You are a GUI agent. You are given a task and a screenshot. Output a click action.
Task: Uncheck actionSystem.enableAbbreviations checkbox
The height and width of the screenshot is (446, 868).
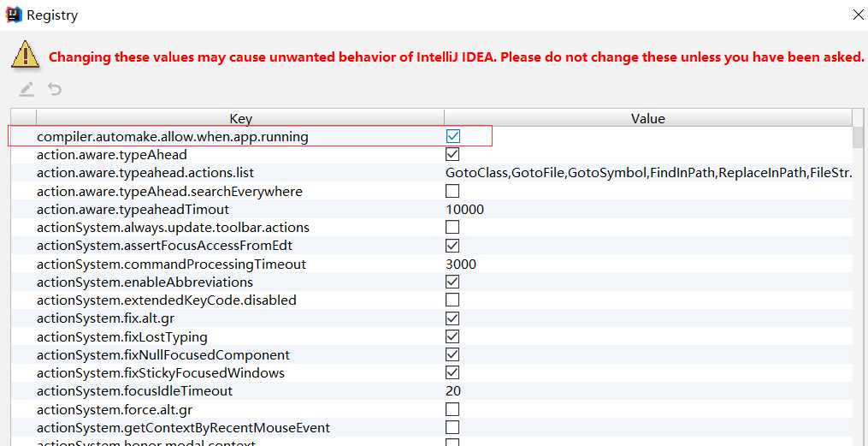coord(453,282)
